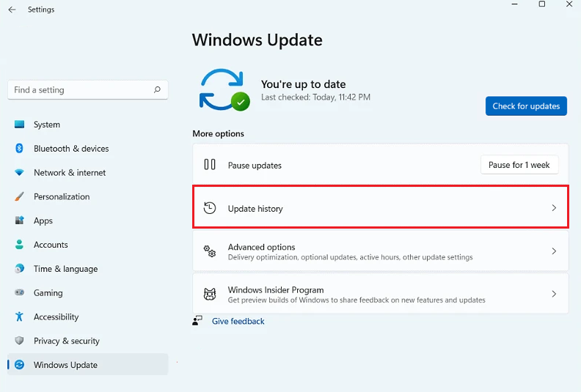Image resolution: width=581 pixels, height=392 pixels.
Task: Click the feedback person icon
Action: tap(197, 320)
